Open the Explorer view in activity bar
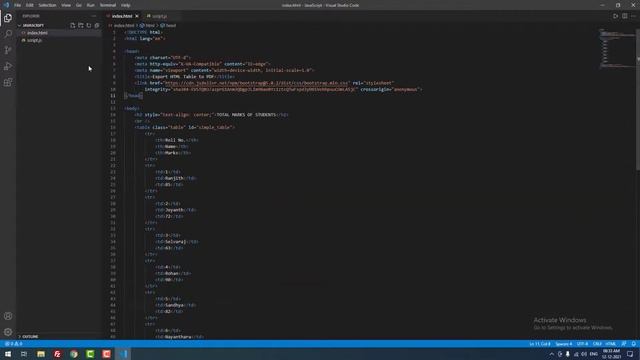640x360 pixels. [8, 18]
